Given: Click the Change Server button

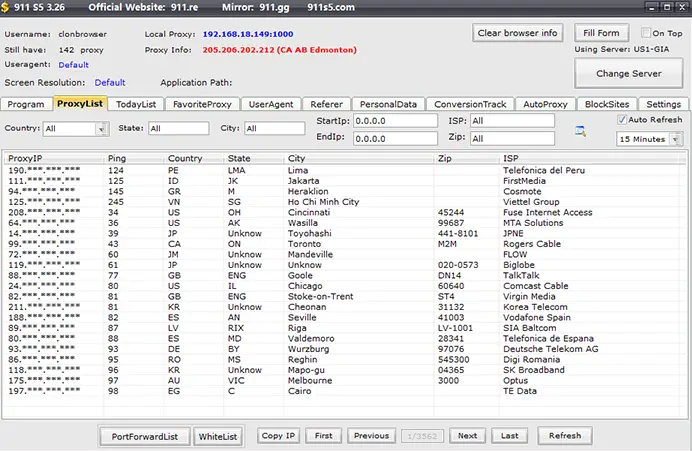Looking at the screenshot, I should point(628,74).
